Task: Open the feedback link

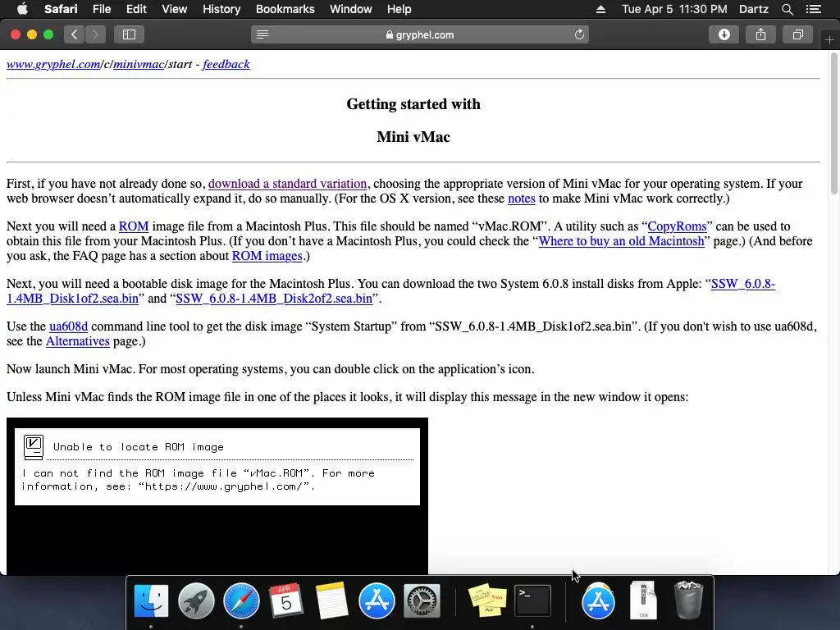Action: coord(226,64)
